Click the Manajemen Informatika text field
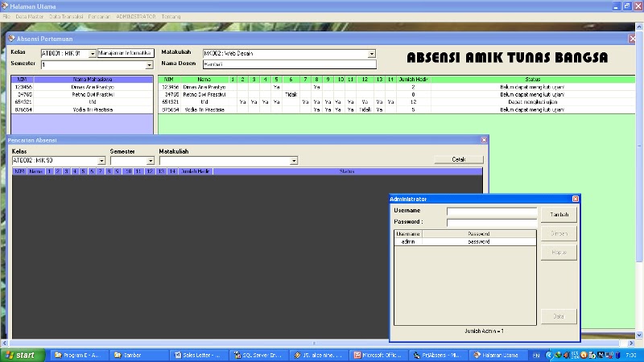 (126, 53)
